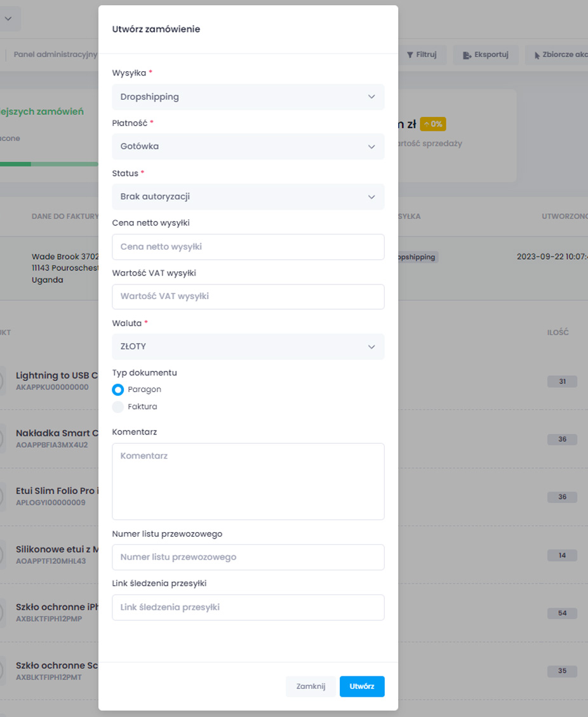Click the Numer listu przewozowego field
The image size is (588, 717).
[x=248, y=558]
